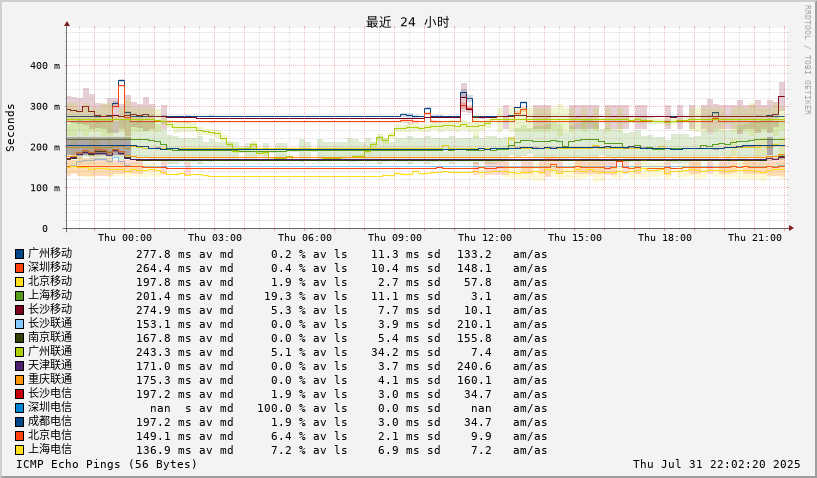Click the 上海电信 legend color swatch

(19, 450)
